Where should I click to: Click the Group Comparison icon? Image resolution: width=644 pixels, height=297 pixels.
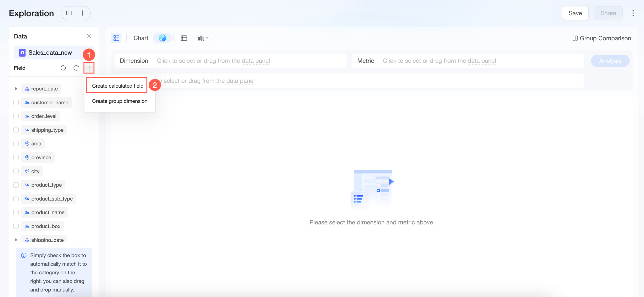coord(575,38)
